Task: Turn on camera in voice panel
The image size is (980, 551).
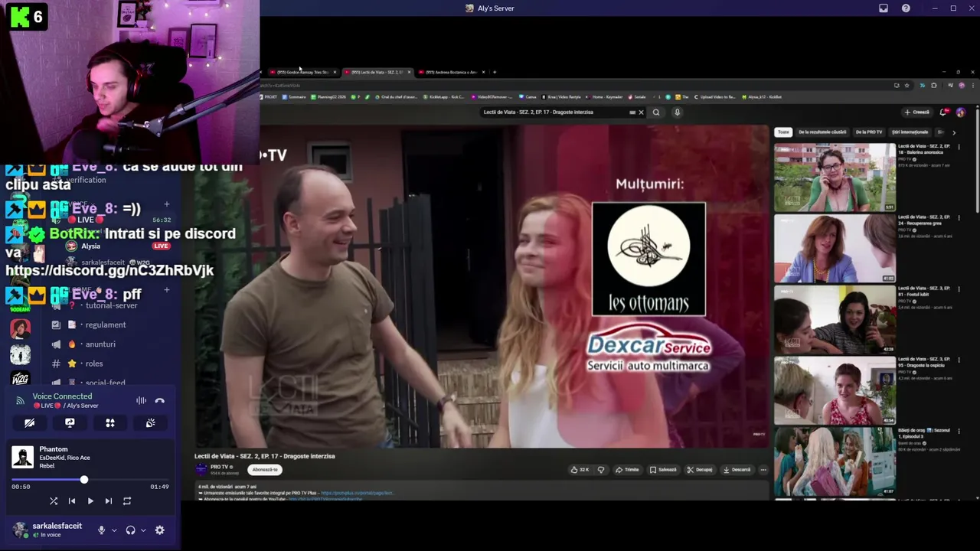Action: click(x=29, y=422)
